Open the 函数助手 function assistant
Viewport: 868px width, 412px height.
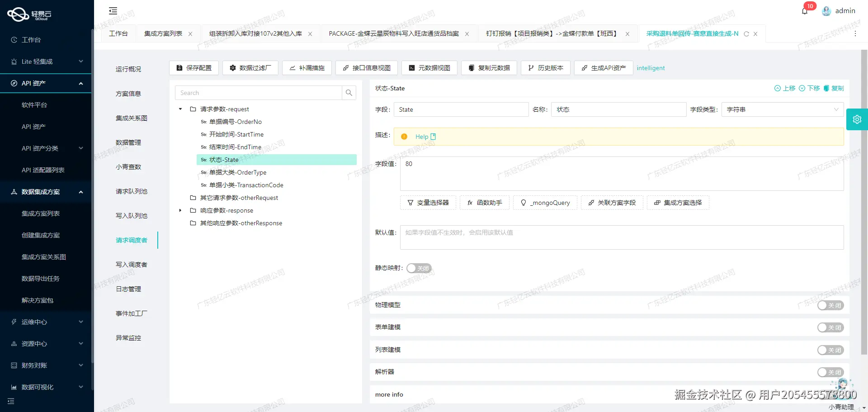pos(484,202)
